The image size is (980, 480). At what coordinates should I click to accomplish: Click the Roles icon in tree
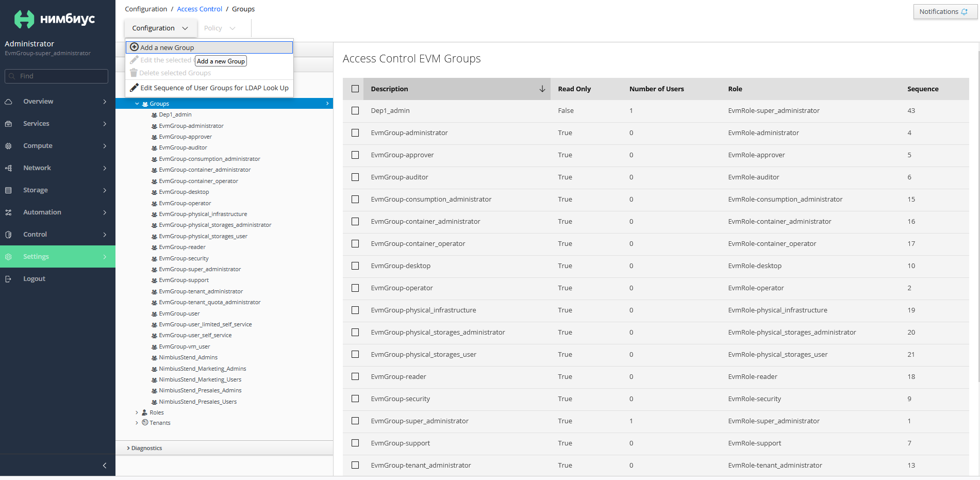pos(145,412)
